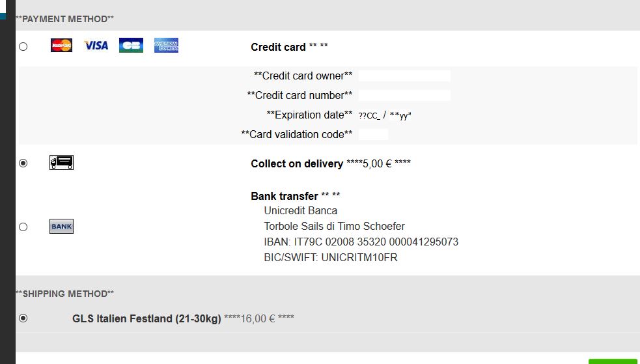Click the Bank transfer icon

(x=61, y=227)
